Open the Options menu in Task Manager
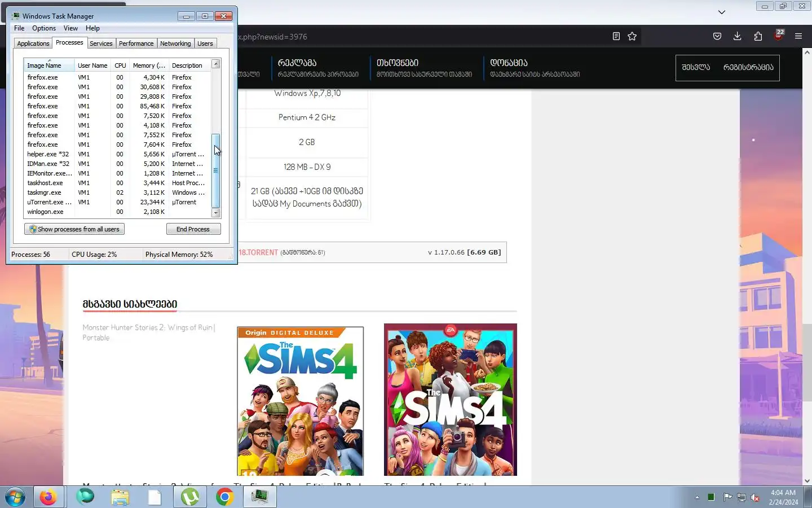The height and width of the screenshot is (508, 812). pos(44,28)
